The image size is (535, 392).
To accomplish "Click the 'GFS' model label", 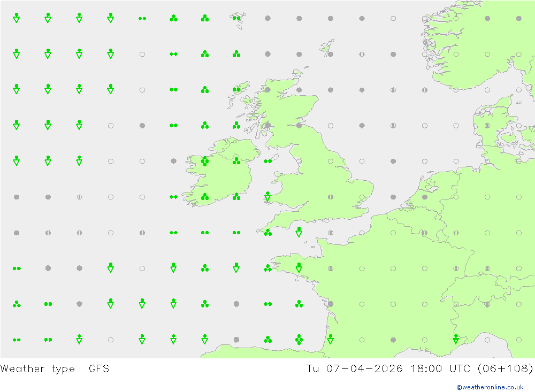I will point(99,369).
